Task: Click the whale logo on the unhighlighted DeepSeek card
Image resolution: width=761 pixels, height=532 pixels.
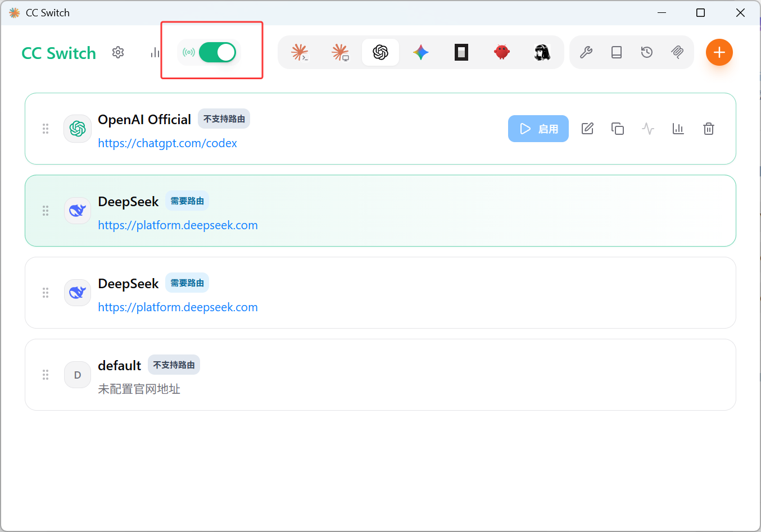Action: pyautogui.click(x=78, y=293)
